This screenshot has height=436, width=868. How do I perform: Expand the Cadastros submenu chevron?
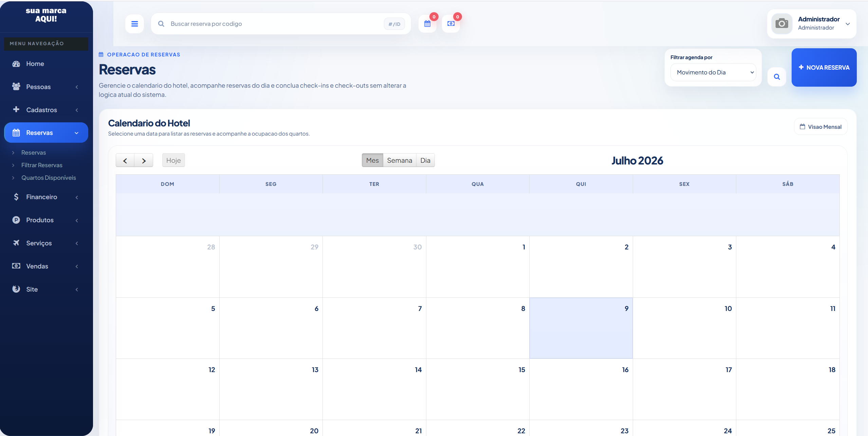pos(77,110)
